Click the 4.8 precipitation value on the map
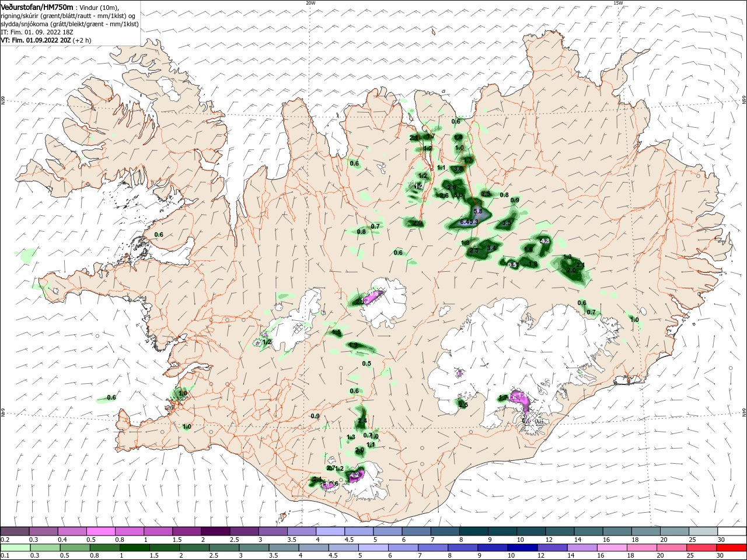 pos(545,241)
